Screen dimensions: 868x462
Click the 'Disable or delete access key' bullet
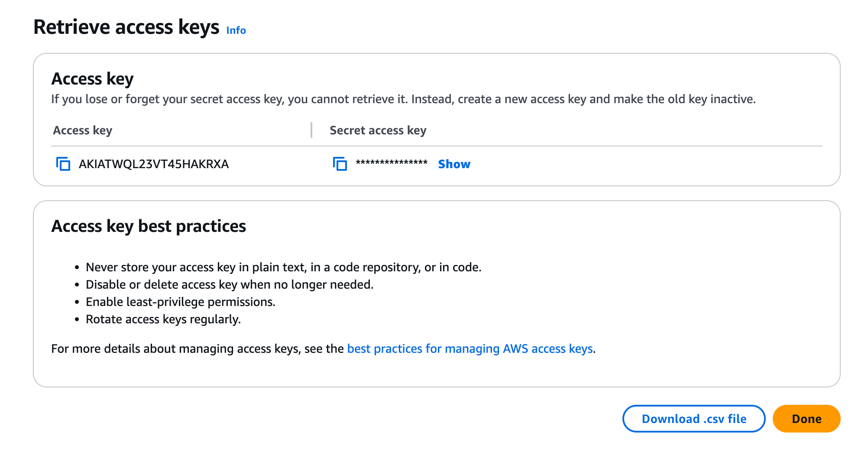pyautogui.click(x=230, y=285)
